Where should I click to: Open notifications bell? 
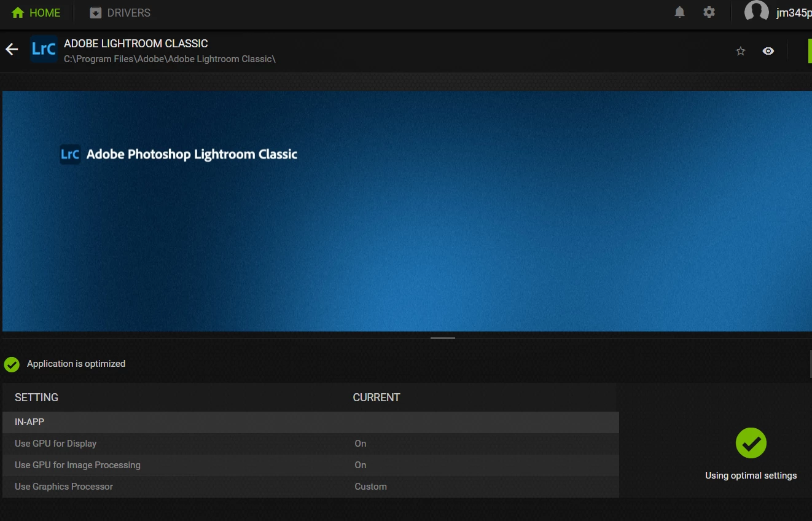[x=679, y=12]
